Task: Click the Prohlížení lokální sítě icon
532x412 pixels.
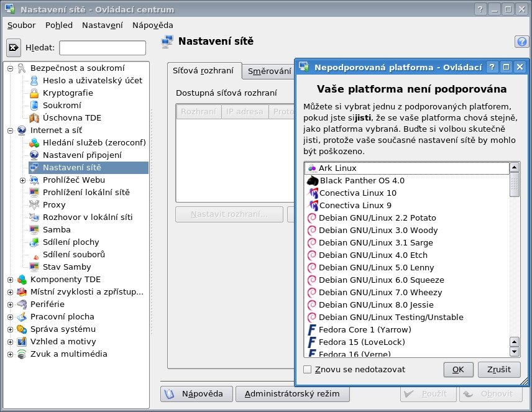Action: [34, 193]
